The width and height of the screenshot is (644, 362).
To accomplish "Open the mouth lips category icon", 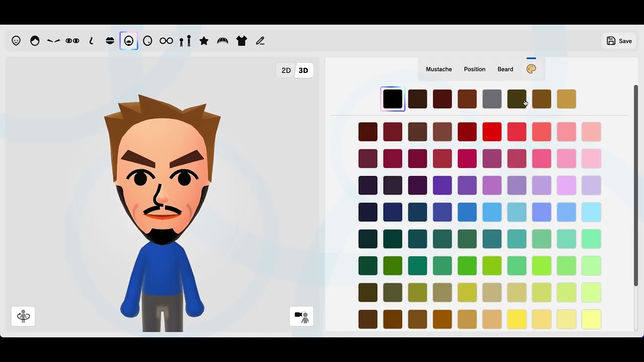I will (x=110, y=41).
